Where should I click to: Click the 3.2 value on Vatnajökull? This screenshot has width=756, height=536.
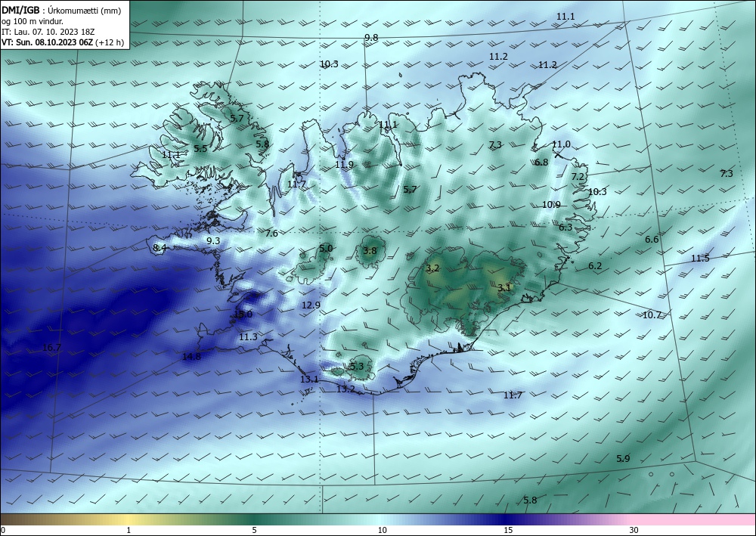click(433, 268)
